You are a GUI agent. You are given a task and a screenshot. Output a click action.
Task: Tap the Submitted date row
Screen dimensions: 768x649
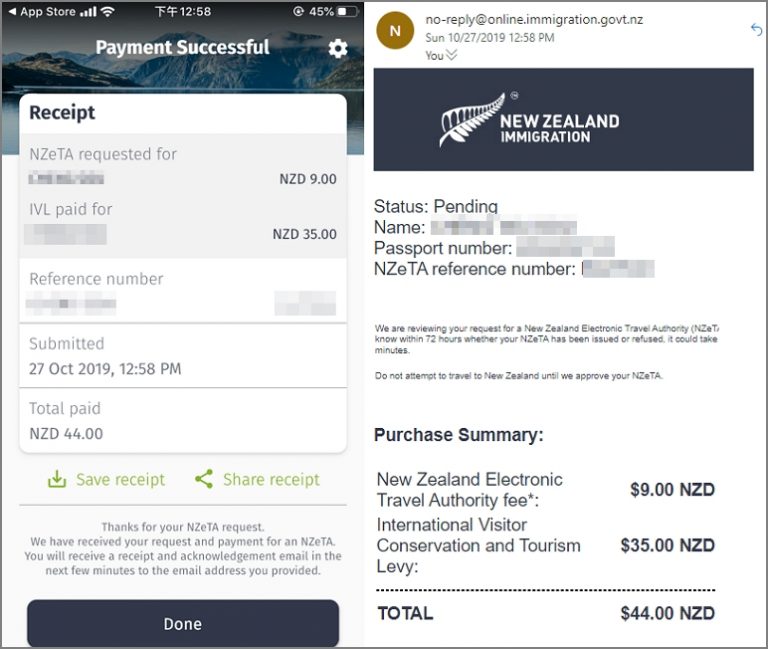pos(182,356)
